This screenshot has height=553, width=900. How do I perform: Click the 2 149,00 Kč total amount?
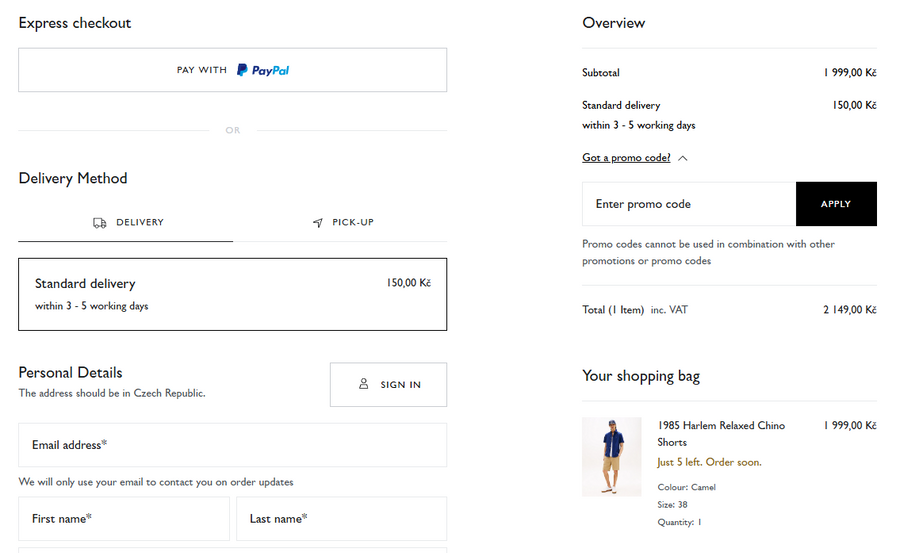click(849, 310)
